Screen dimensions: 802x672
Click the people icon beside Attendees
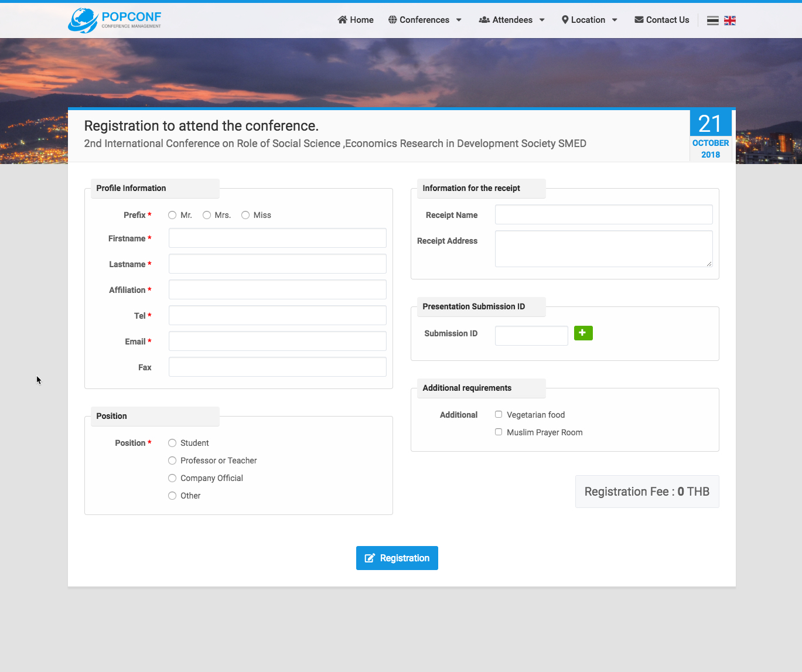point(484,20)
